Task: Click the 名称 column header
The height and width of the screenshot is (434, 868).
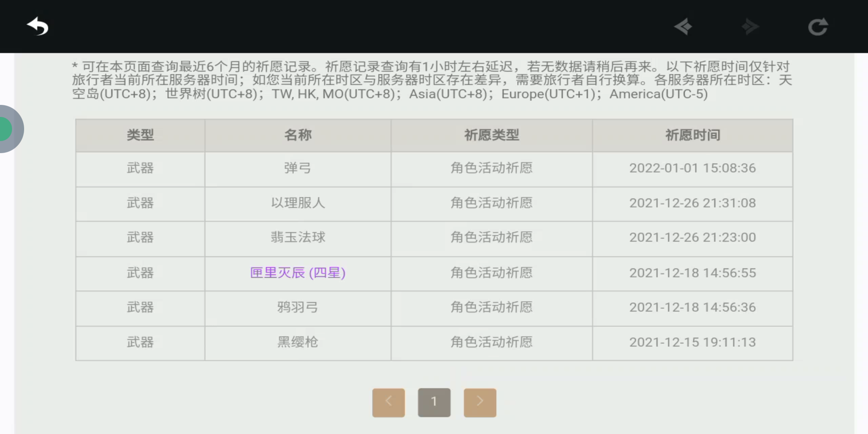Action: coord(297,135)
